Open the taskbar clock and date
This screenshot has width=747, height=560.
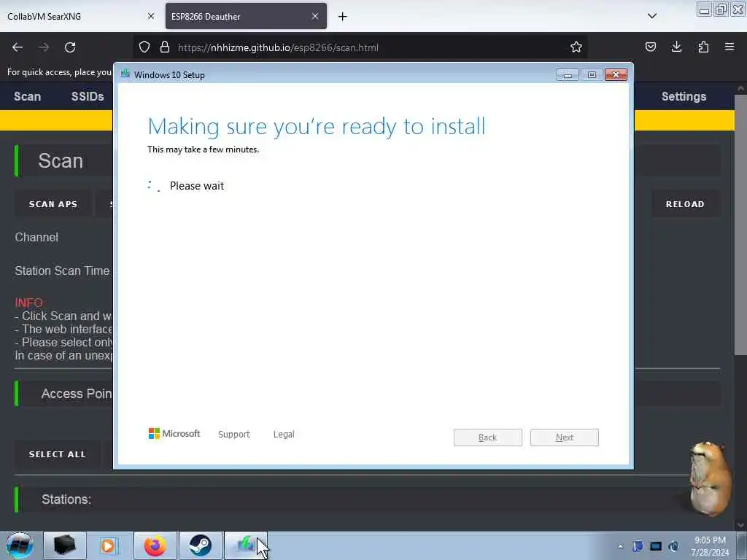point(710,546)
